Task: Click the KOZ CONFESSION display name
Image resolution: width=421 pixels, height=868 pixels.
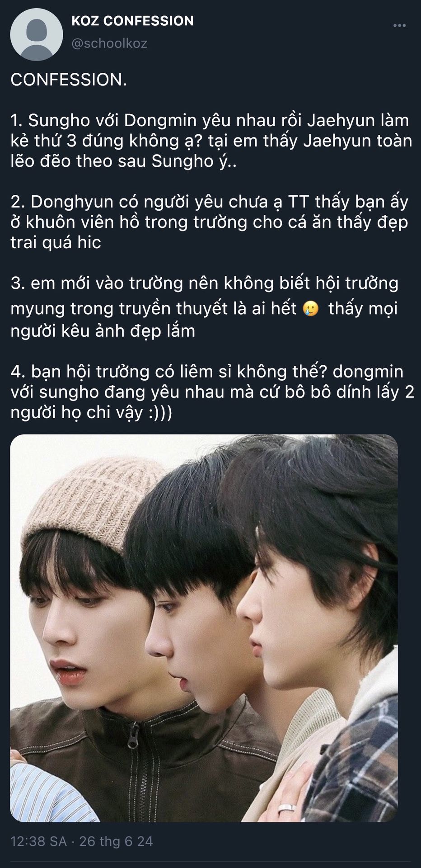Action: pyautogui.click(x=132, y=21)
